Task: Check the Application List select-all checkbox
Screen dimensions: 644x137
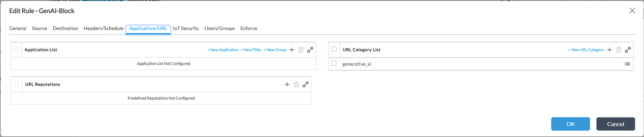Action: (x=16, y=49)
